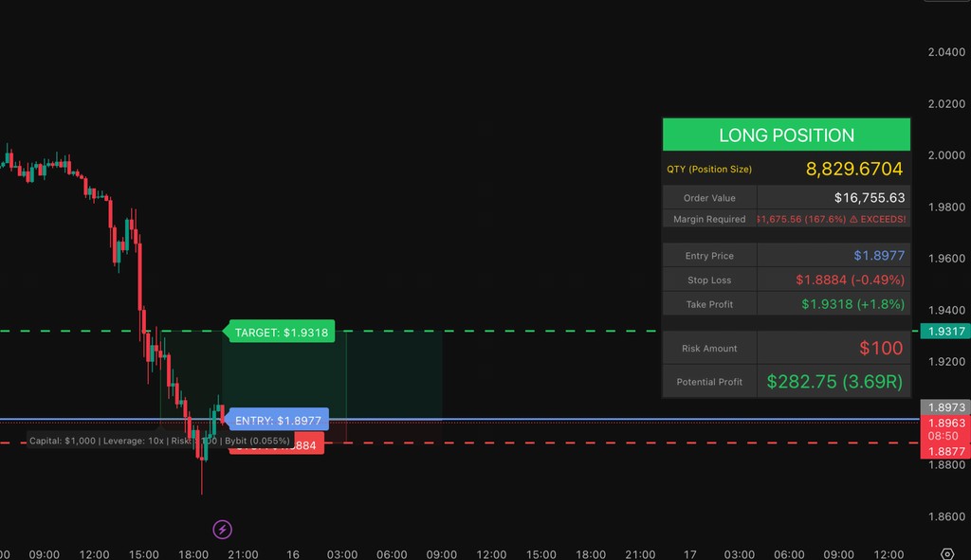971x560 pixels.
Task: Click the green 1.9317 price tag on axis
Action: pos(944,332)
